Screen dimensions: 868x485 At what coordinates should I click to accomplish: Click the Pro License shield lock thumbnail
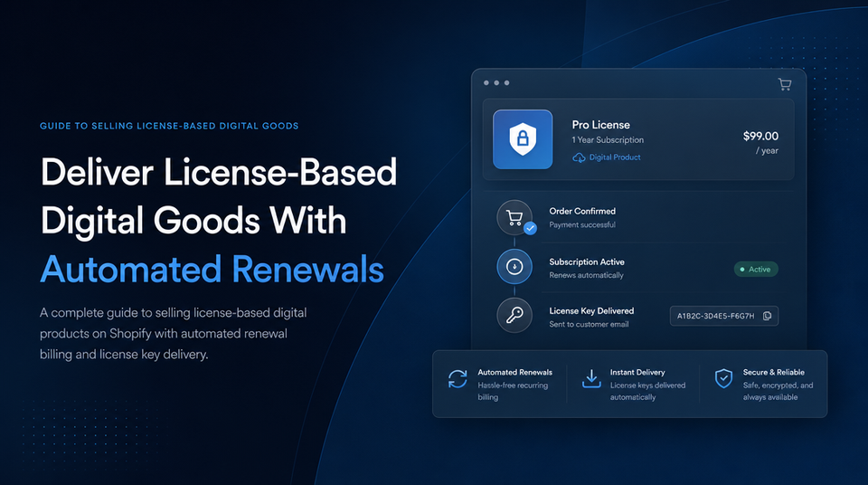point(523,139)
